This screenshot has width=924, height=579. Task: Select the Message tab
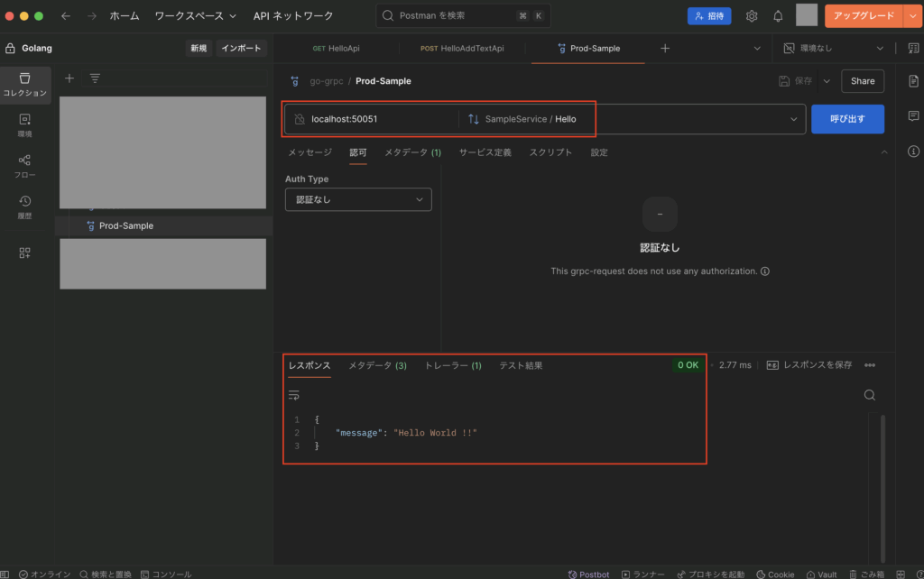click(x=310, y=152)
